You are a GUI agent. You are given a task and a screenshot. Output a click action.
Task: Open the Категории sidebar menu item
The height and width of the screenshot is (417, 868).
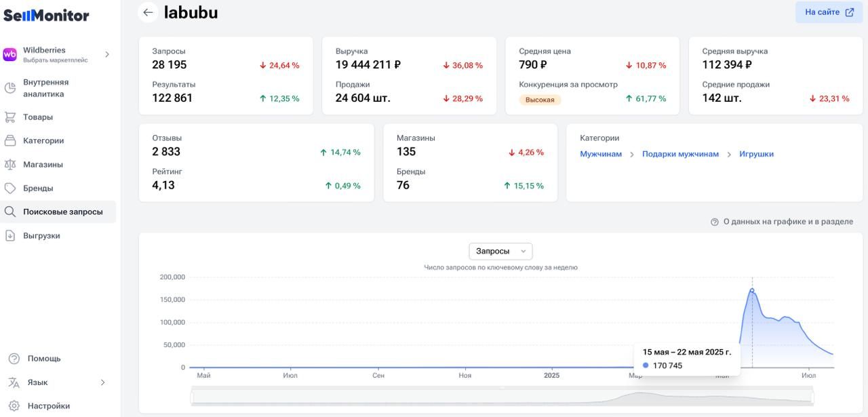pyautogui.click(x=43, y=141)
